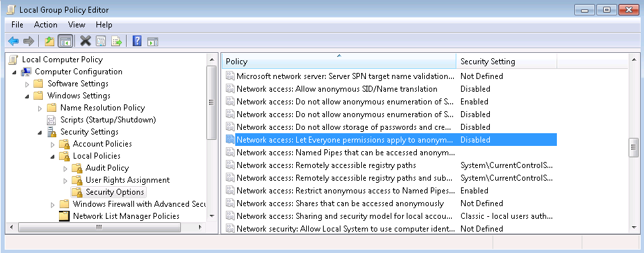Sort by the Policy column header
This screenshot has width=644, height=253.
(339, 62)
